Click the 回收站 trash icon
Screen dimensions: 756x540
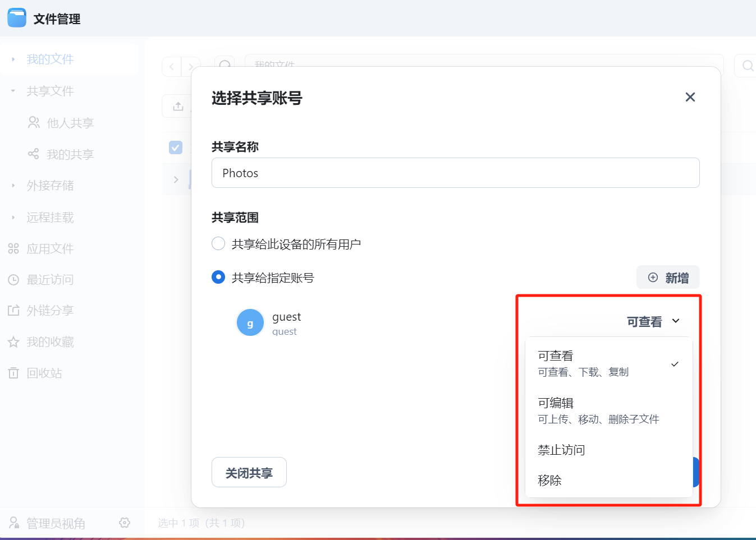(x=13, y=373)
